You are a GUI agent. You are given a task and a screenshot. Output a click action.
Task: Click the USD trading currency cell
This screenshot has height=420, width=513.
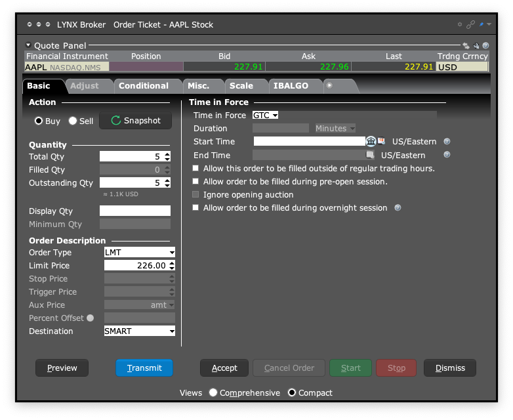[462, 67]
